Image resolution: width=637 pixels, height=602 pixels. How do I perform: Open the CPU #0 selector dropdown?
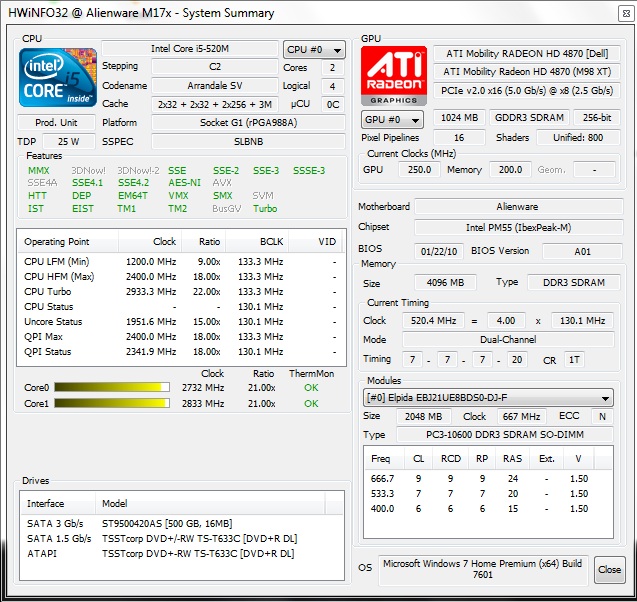(x=314, y=50)
